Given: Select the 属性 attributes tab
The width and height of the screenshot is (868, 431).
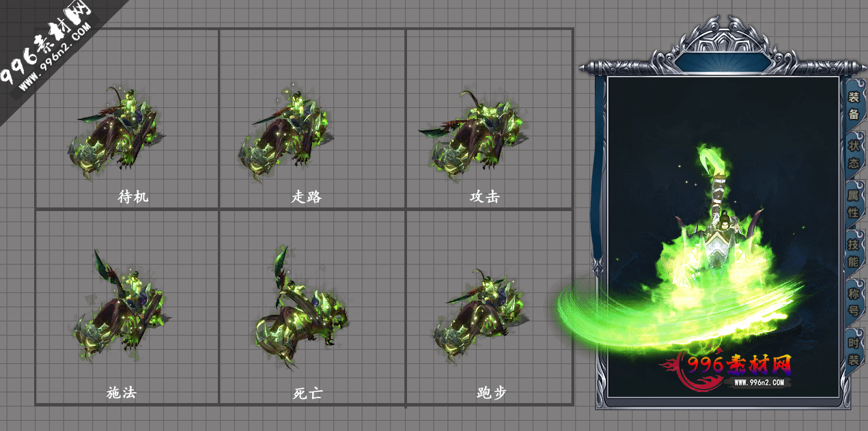Looking at the screenshot, I should pos(854,204).
